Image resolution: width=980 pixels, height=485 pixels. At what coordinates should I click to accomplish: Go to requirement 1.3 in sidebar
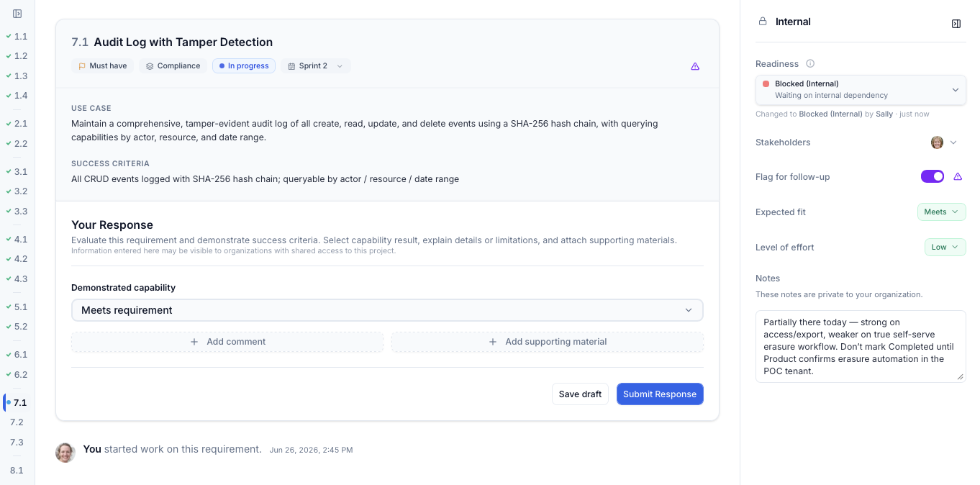(17, 76)
